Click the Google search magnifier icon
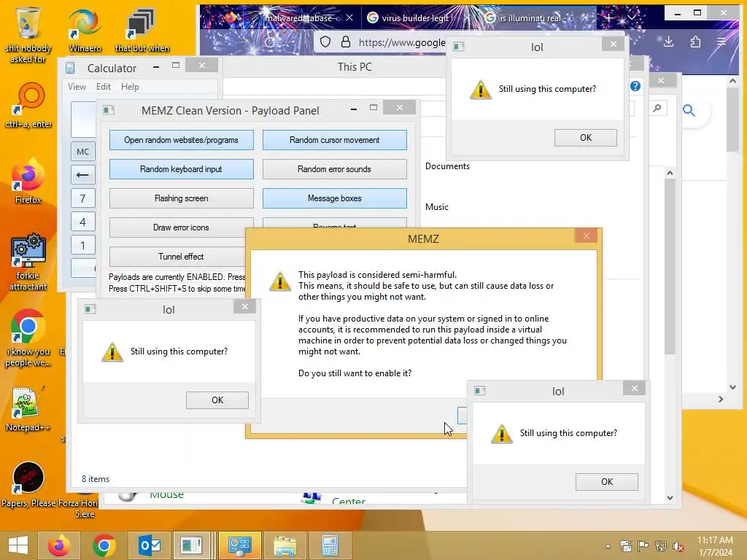This screenshot has height=560, width=747. click(x=689, y=111)
